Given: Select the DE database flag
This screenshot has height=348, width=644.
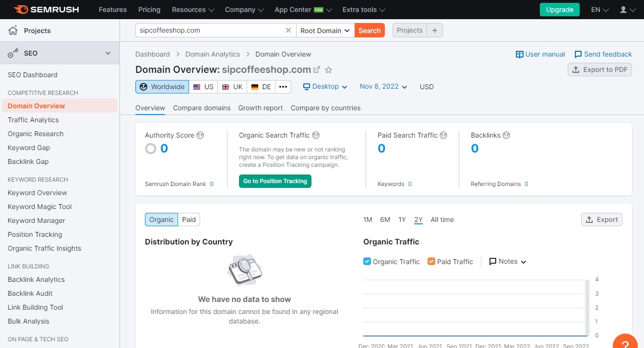Looking at the screenshot, I should (261, 87).
